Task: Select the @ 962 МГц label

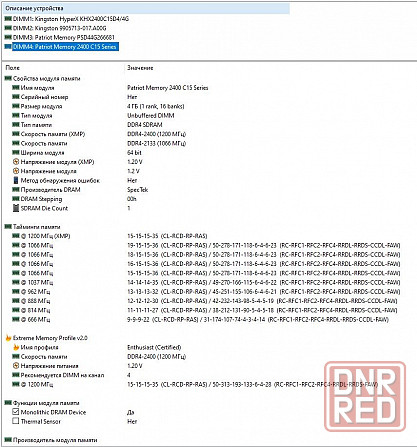Action: [35, 292]
